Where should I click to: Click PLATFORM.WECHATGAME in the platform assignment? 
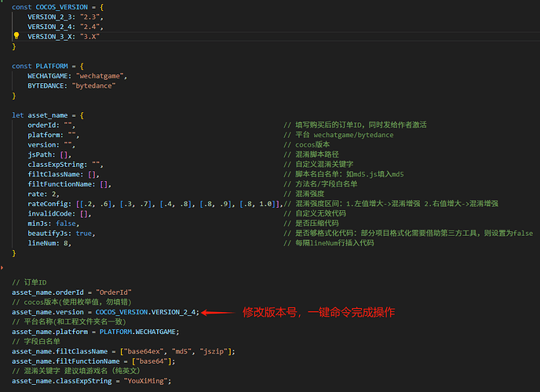138,332
